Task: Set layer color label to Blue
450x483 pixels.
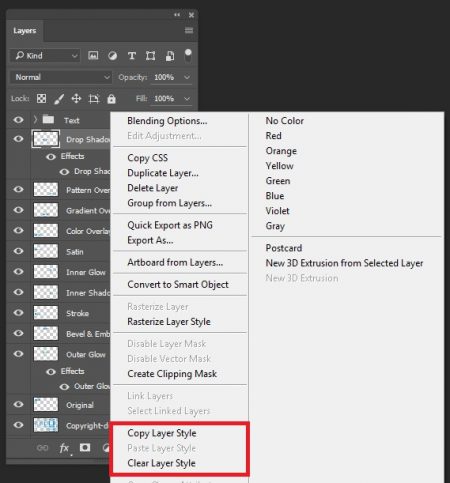Action: coord(275,196)
